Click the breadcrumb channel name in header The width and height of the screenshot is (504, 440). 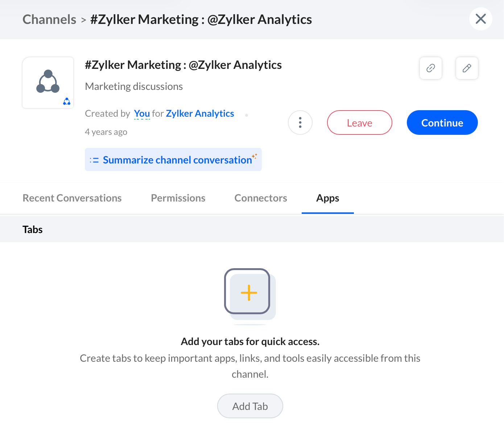point(201,19)
